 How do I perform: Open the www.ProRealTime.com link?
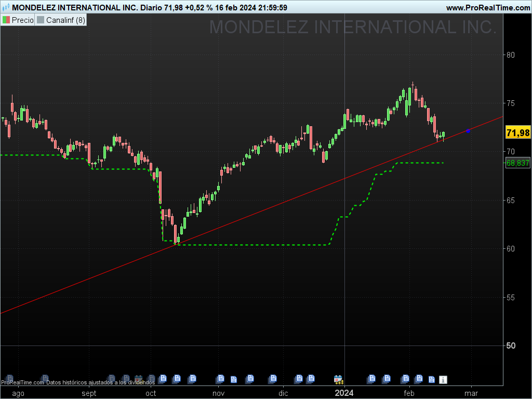[488, 7]
